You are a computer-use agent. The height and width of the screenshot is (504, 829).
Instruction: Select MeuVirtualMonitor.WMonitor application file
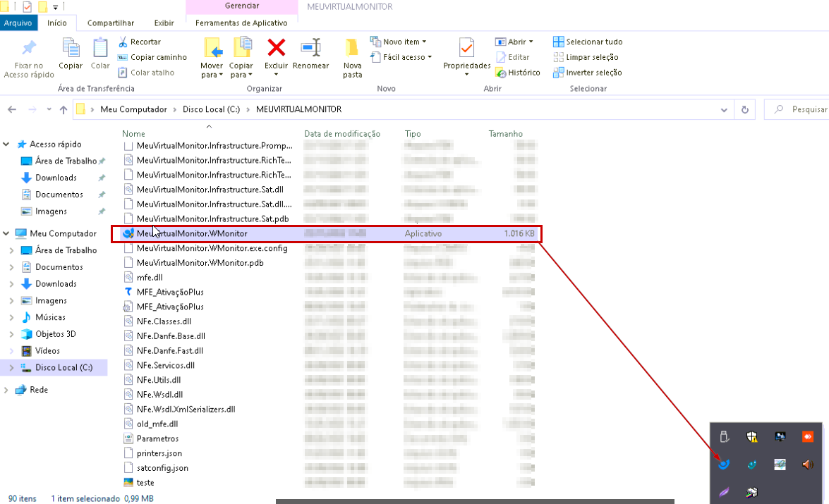tap(327, 233)
